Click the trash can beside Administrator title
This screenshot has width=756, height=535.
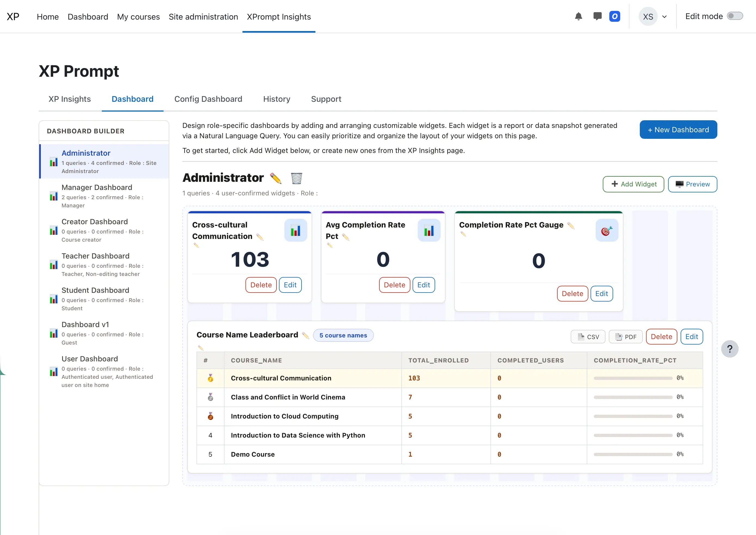pyautogui.click(x=296, y=178)
